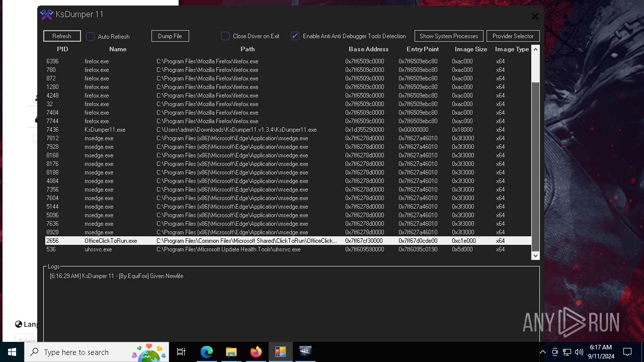The width and height of the screenshot is (644, 362).
Task: Click the Show System Processes button
Action: tap(449, 36)
